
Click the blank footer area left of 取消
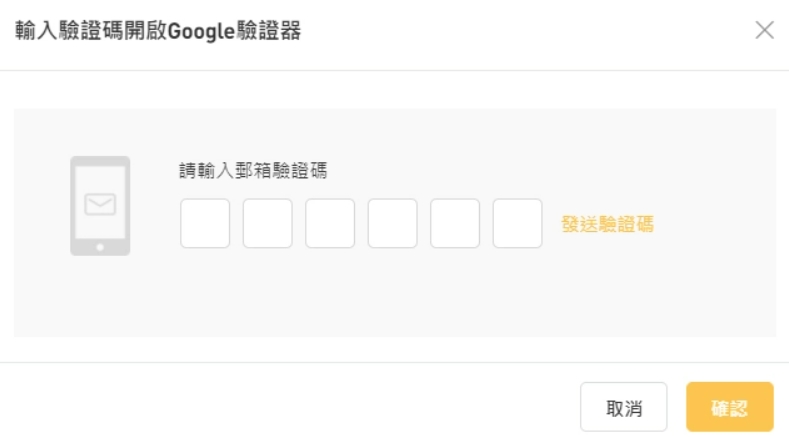pyautogui.click(x=290, y=407)
